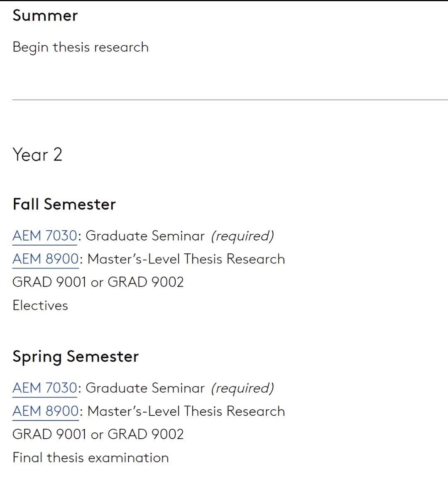Open the AEM 8900 link under Fall Semester

(x=46, y=259)
